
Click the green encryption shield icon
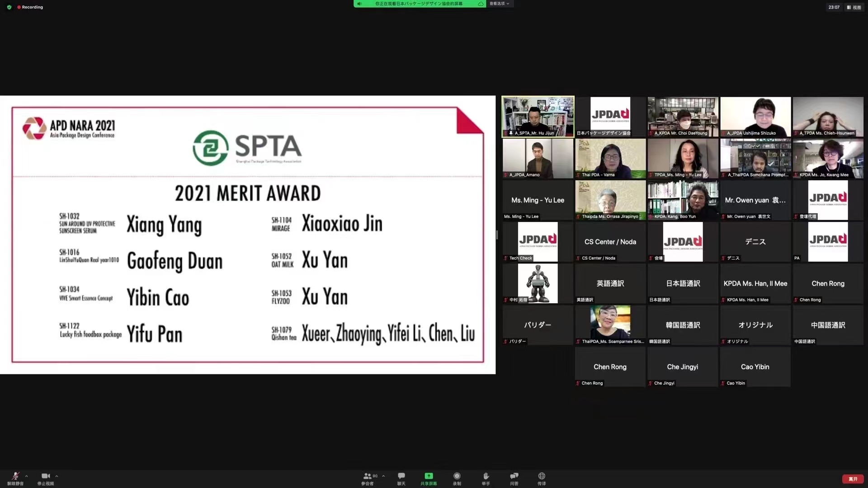pos(9,7)
